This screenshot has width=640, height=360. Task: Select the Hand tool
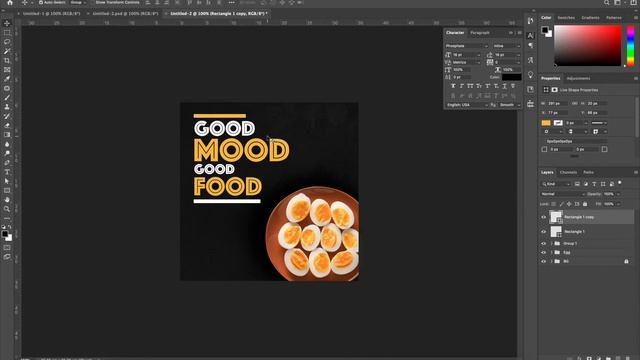(7, 200)
